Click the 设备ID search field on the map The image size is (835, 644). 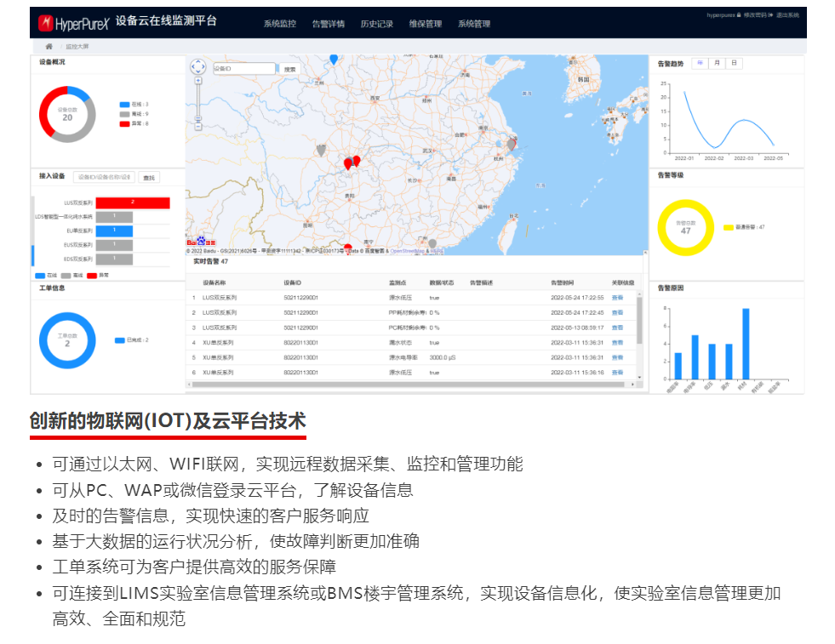pos(243,69)
